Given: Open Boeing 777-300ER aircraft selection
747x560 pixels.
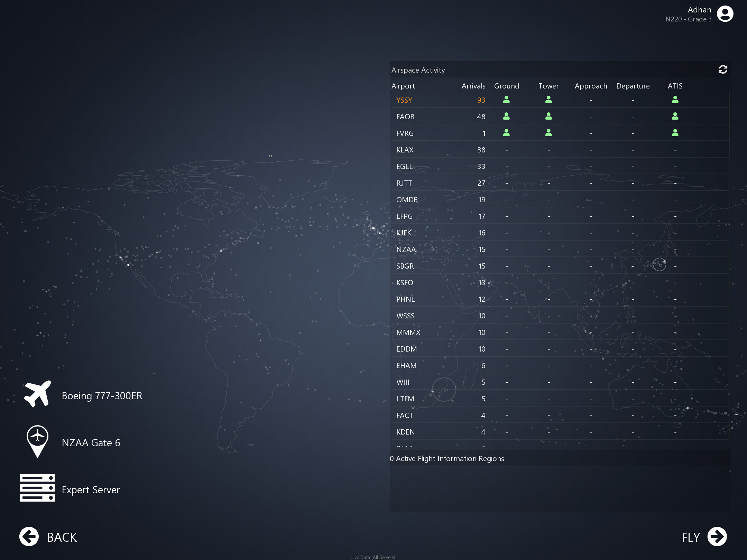Looking at the screenshot, I should (x=102, y=396).
